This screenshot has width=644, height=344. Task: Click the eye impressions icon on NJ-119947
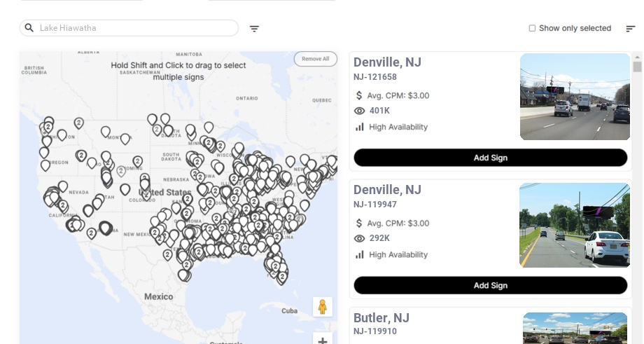point(360,238)
